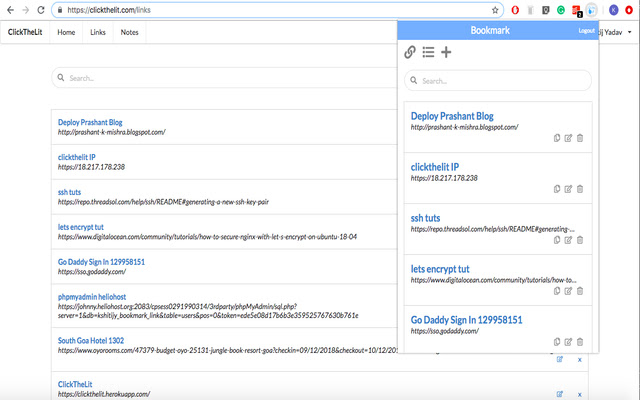This screenshot has height=400, width=640.
Task: Click the red extension icon with badge
Action: click(576, 11)
